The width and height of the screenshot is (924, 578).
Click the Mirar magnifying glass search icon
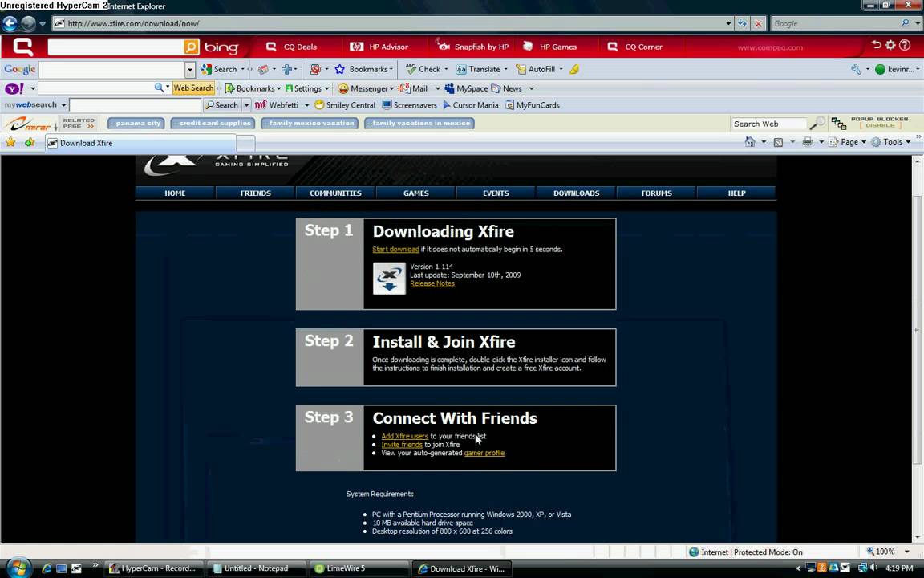(x=817, y=124)
